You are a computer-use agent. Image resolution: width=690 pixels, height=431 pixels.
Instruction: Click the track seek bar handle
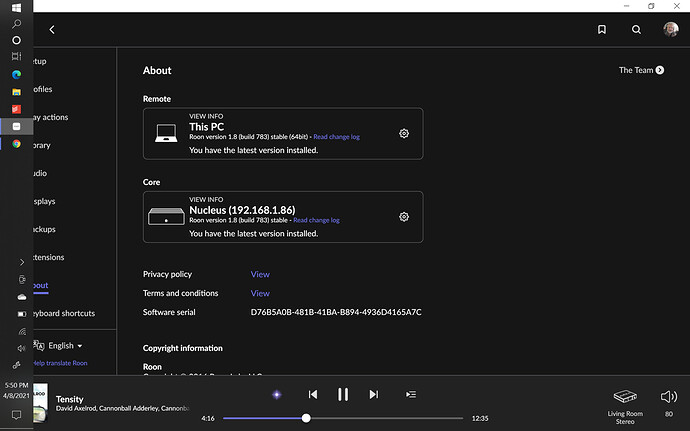pos(306,418)
